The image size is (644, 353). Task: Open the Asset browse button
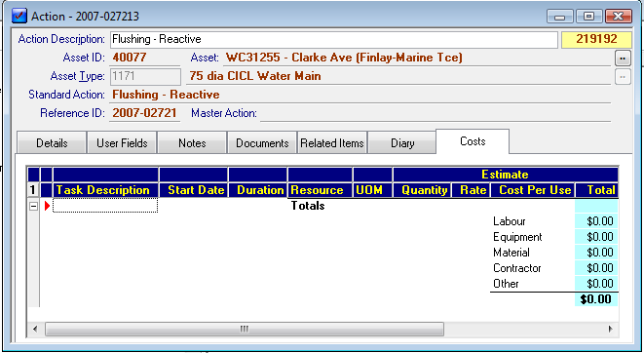623,59
